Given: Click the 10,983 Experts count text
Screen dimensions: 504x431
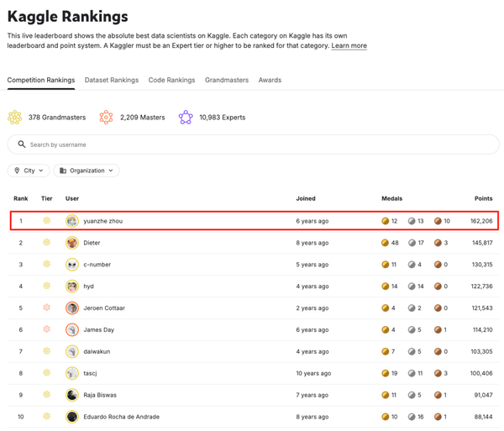Looking at the screenshot, I should [222, 118].
